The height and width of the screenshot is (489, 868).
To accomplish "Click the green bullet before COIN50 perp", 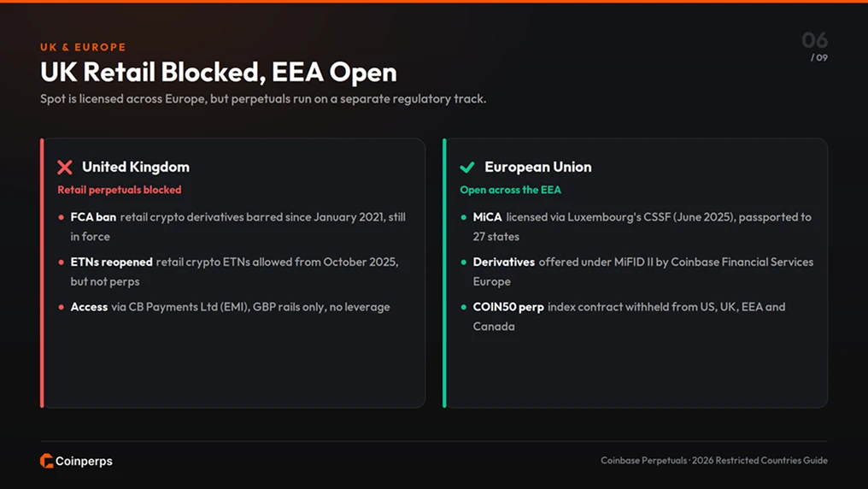I will (463, 308).
